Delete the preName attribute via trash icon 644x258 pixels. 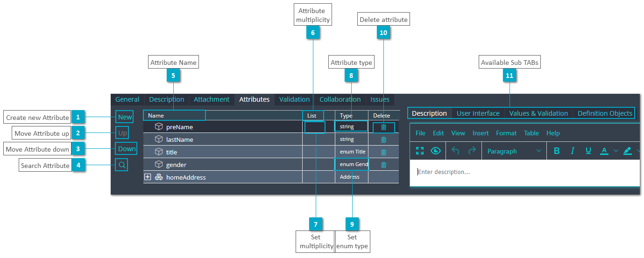pyautogui.click(x=383, y=127)
